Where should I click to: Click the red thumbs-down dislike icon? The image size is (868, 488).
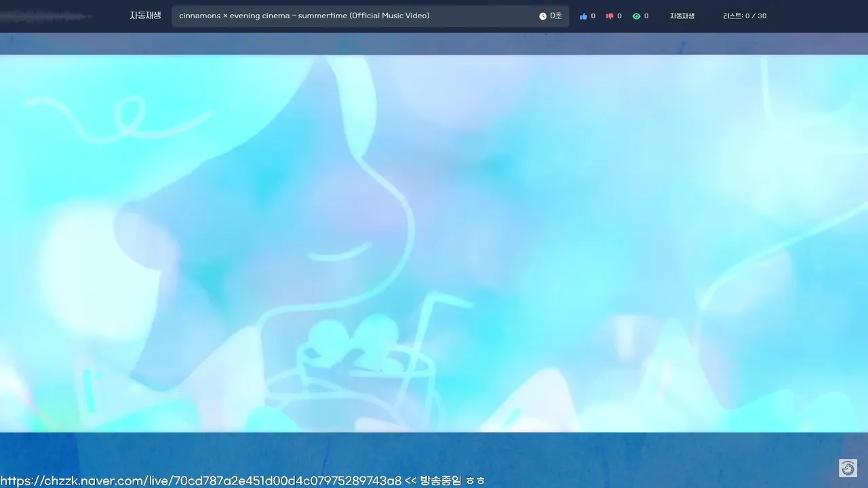pyautogui.click(x=610, y=16)
